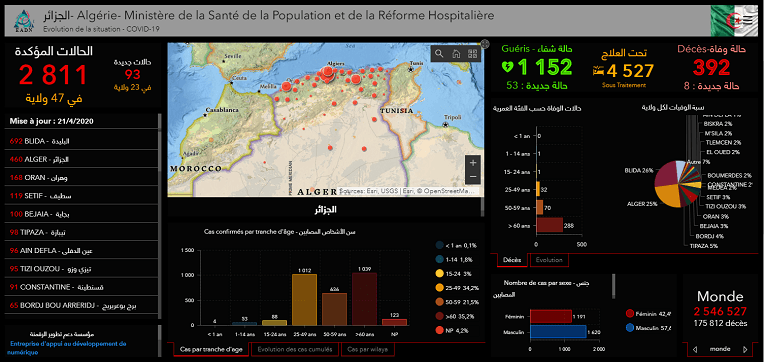This screenshot has height=362, width=764.
Task: Click the Algerian flag image
Action: (734, 21)
